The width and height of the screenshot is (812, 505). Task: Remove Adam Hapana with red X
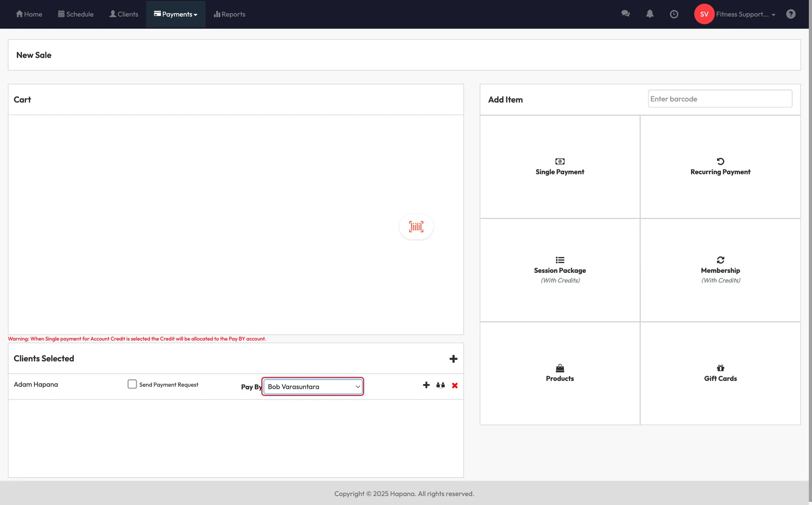[455, 386]
